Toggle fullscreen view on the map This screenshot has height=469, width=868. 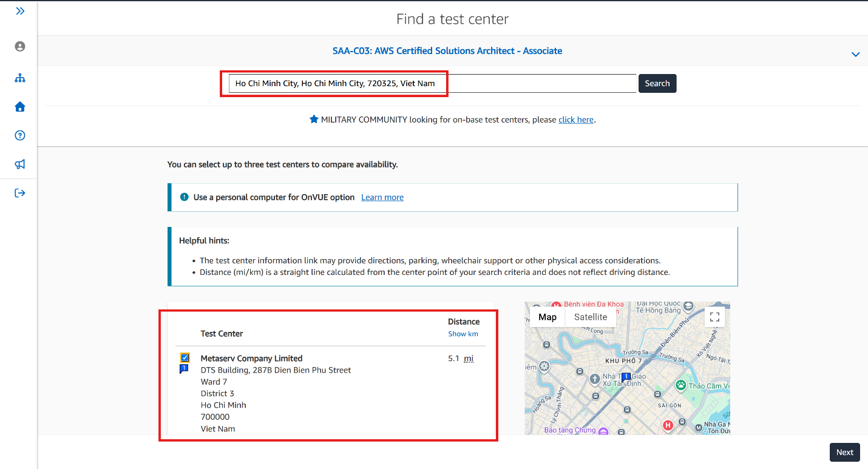[714, 317]
